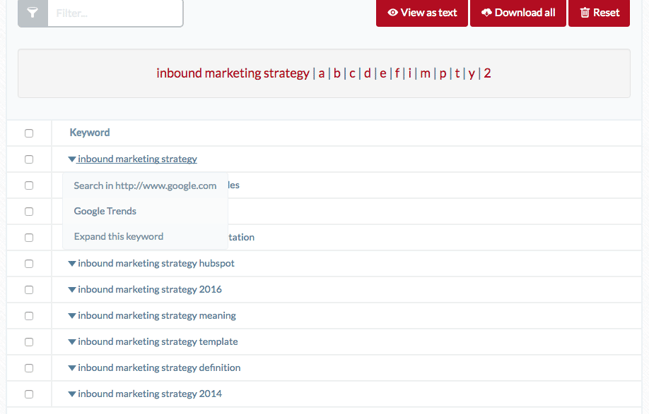Screen dimensions: 649x414
Task: Jump to number '2' suggestions
Action: point(487,73)
